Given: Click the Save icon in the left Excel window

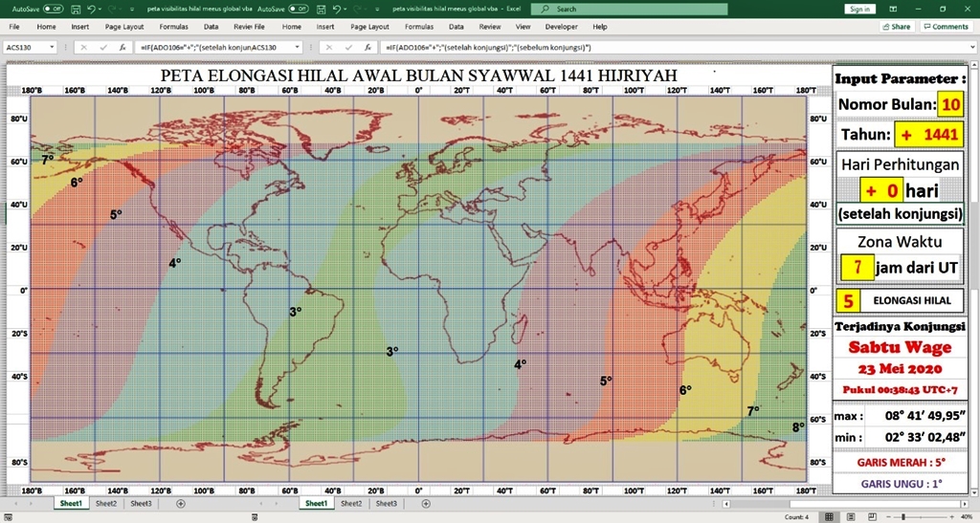Looking at the screenshot, I should 76,10.
